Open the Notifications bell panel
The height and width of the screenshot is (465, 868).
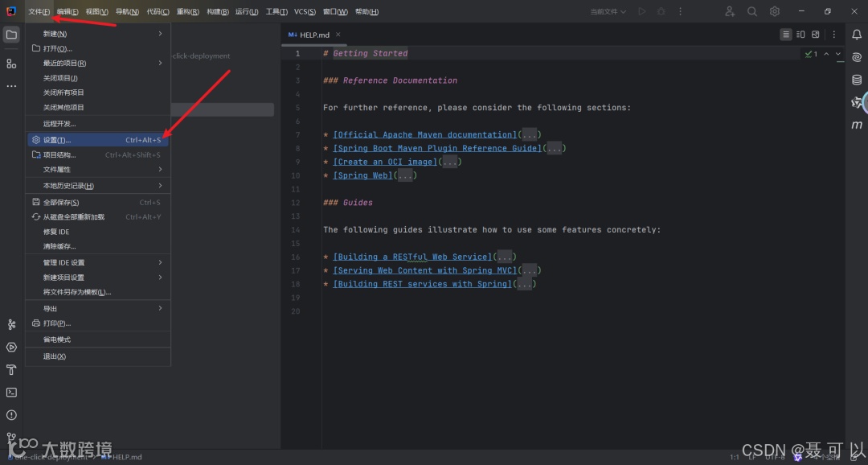pos(857,35)
